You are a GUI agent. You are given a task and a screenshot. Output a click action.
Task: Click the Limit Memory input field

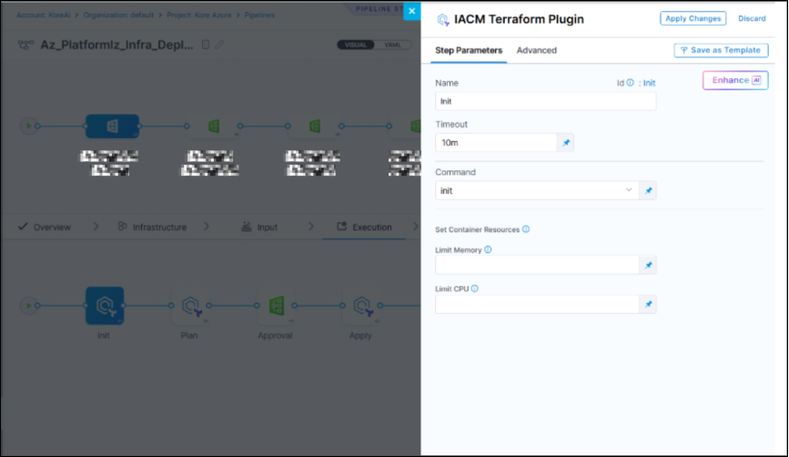pyautogui.click(x=537, y=265)
